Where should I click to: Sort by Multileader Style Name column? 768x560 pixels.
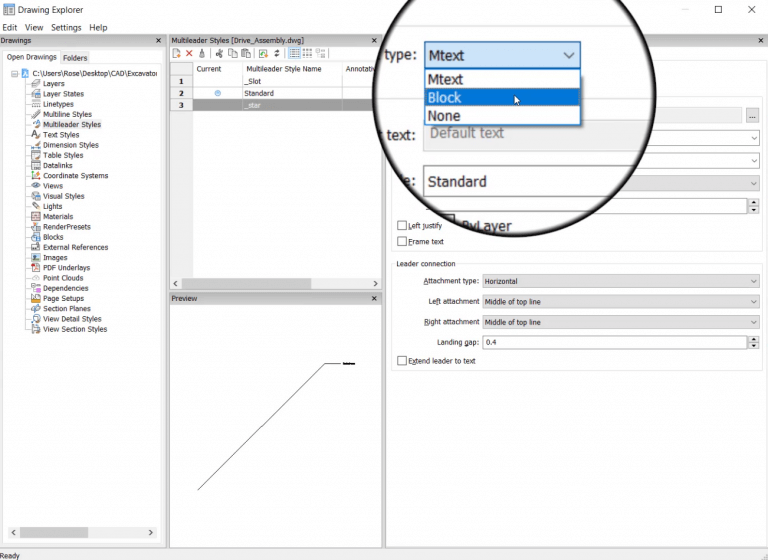[292, 69]
